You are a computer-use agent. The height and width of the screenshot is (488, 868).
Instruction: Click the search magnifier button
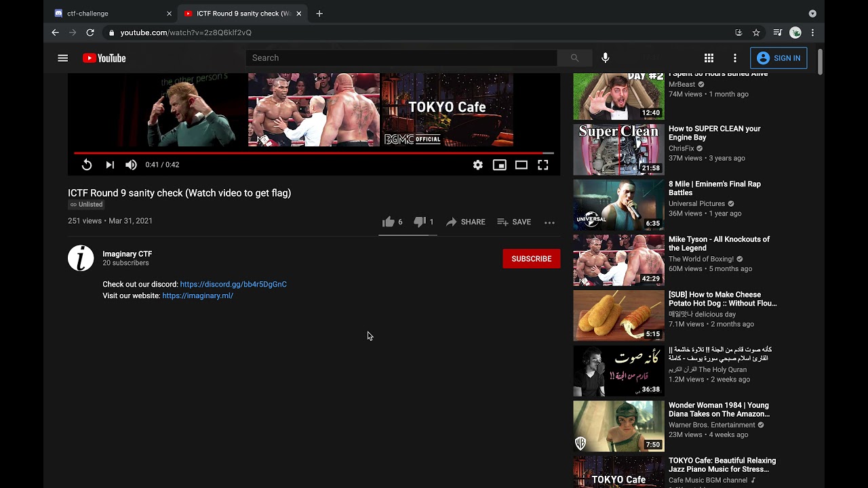574,58
